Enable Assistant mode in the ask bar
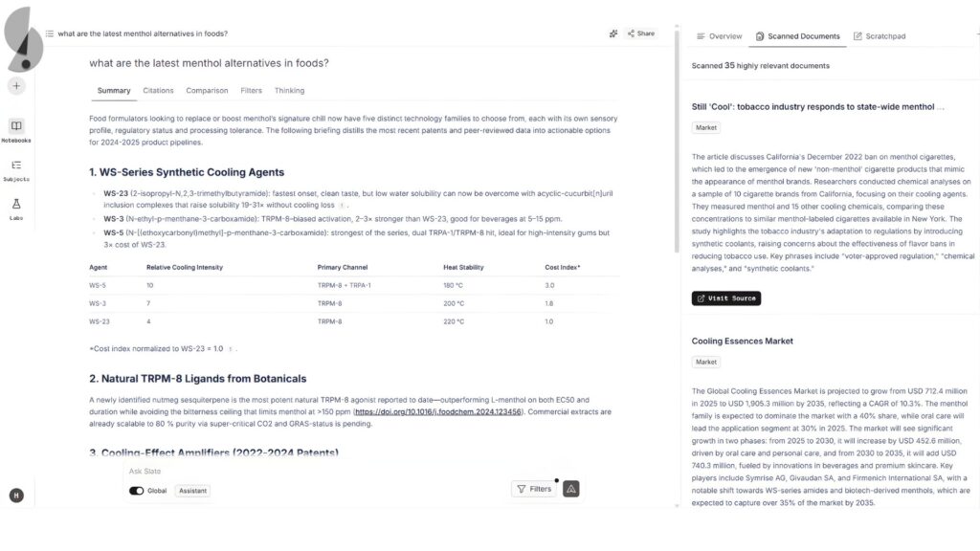 coord(192,491)
